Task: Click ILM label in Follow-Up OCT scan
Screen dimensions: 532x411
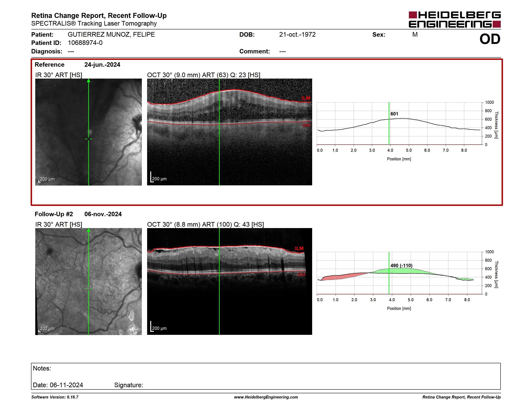Action: (x=299, y=248)
